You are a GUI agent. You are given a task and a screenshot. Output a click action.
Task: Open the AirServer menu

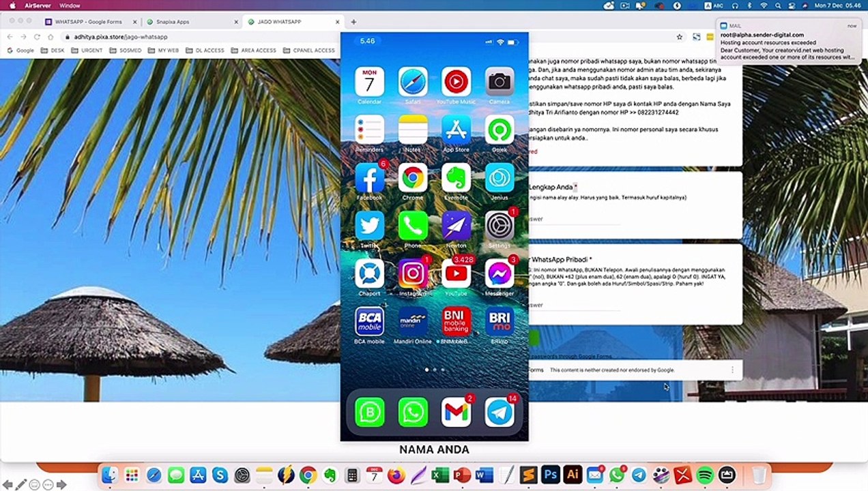tap(38, 5)
